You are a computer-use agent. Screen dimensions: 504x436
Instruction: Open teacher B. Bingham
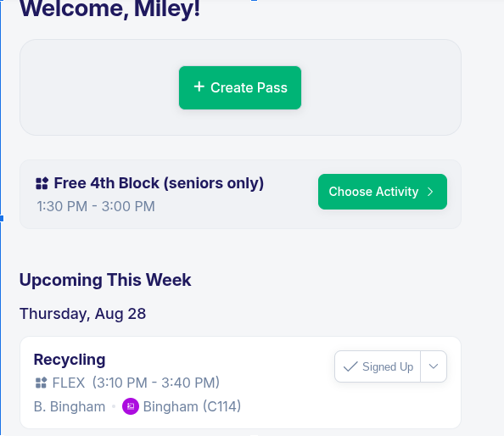click(x=70, y=407)
